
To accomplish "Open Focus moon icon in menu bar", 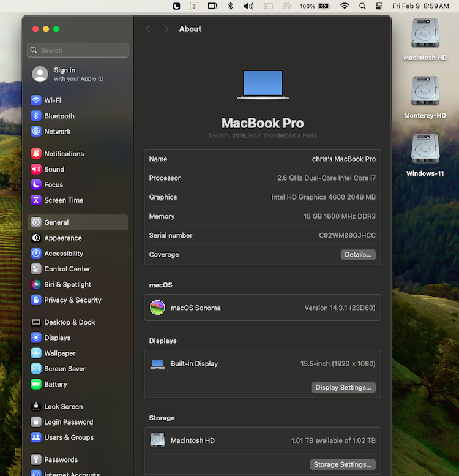I will pyautogui.click(x=176, y=6).
